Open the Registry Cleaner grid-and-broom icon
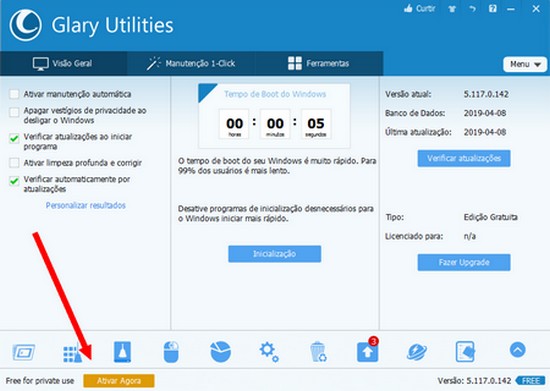The height and width of the screenshot is (391, 550). pyautogui.click(x=73, y=353)
